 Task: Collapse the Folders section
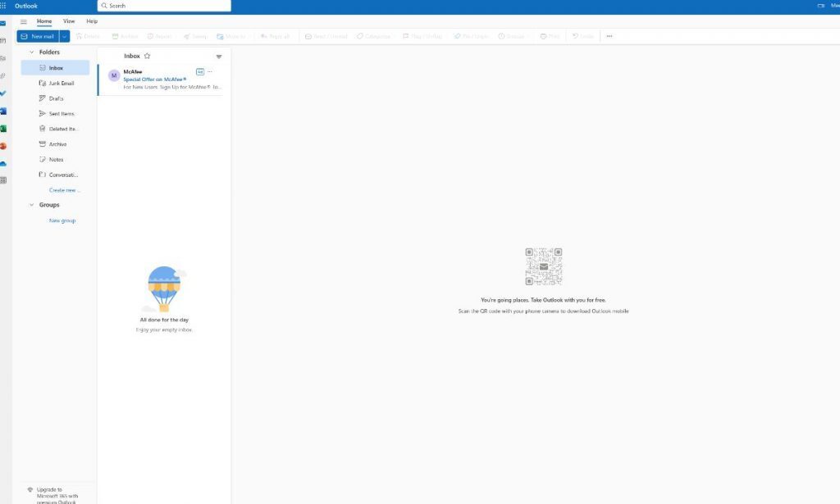pos(31,52)
